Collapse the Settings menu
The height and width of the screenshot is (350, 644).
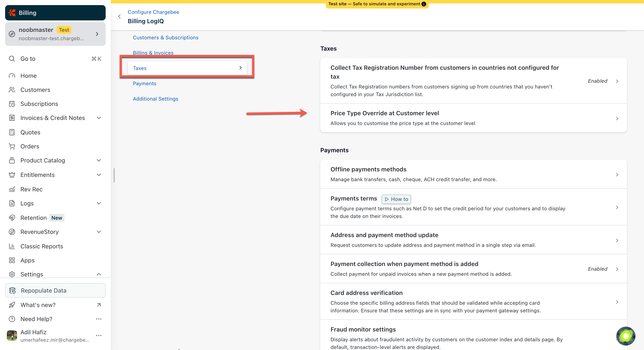pos(99,274)
